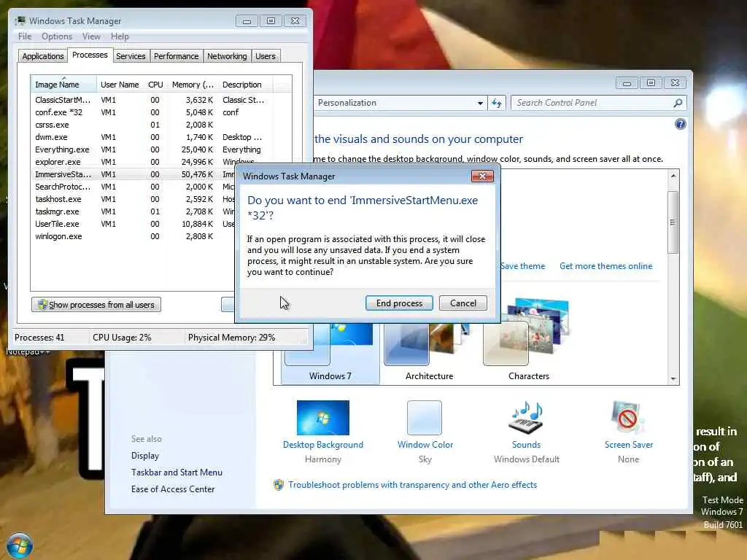Click the themes list scrollbar up arrow

[x=673, y=176]
